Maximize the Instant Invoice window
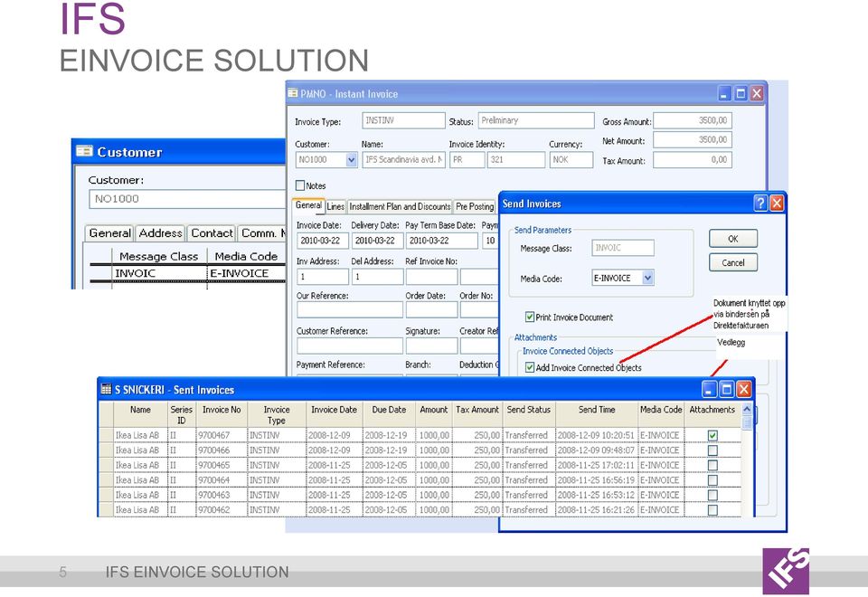This screenshot has height=597, width=868. tap(741, 93)
